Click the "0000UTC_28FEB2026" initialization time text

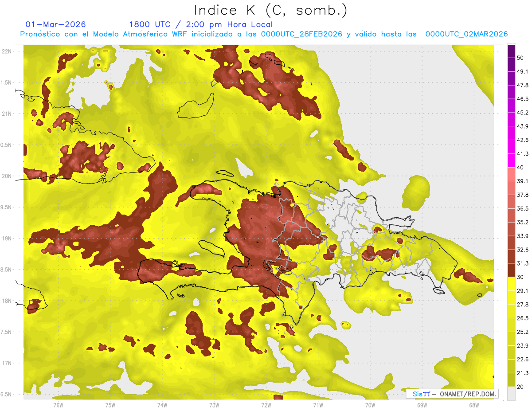click(301, 34)
